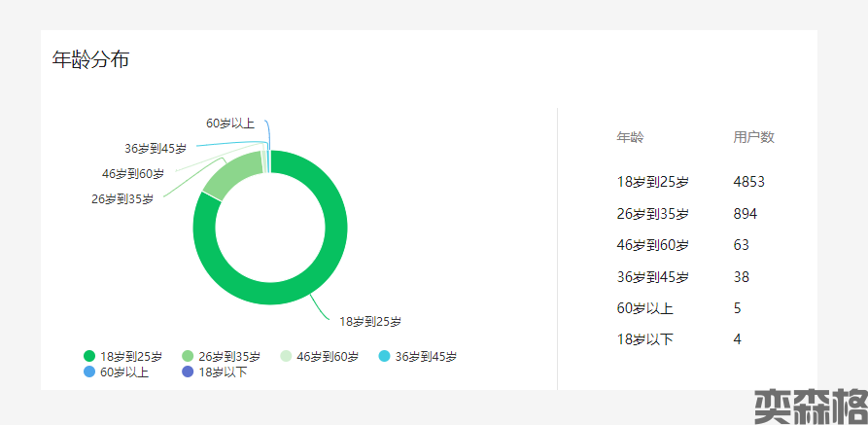Click the 46岁到60岁 chart callout label
This screenshot has height=425, width=868.
click(133, 174)
